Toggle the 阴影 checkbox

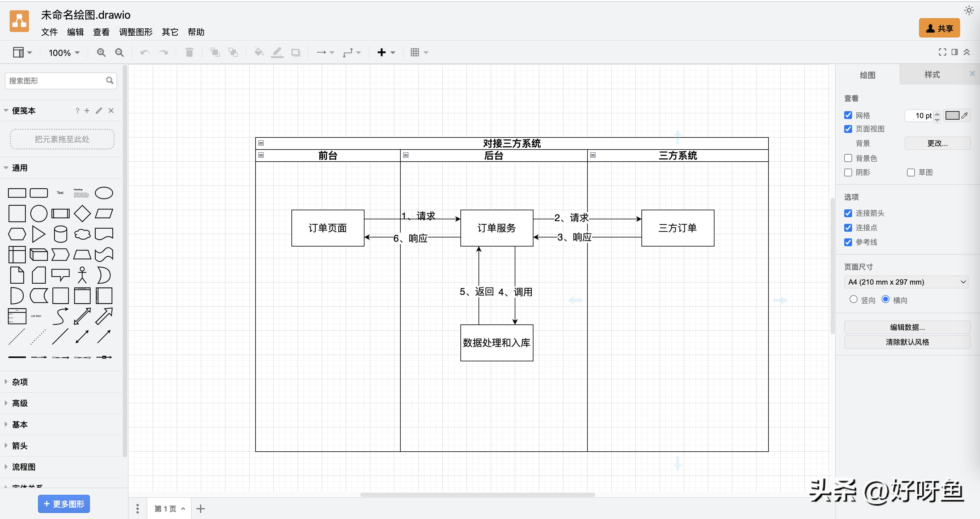848,172
